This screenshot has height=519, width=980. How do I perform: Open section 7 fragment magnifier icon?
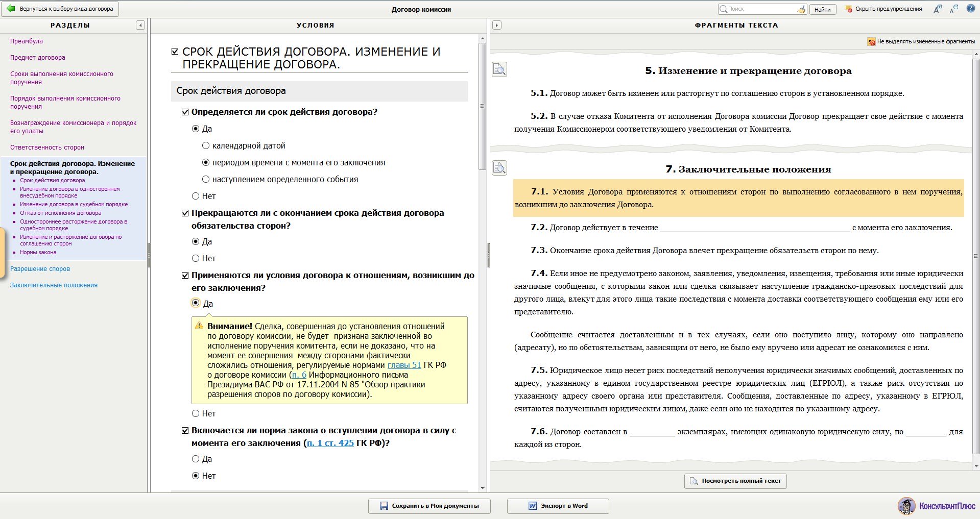[499, 168]
